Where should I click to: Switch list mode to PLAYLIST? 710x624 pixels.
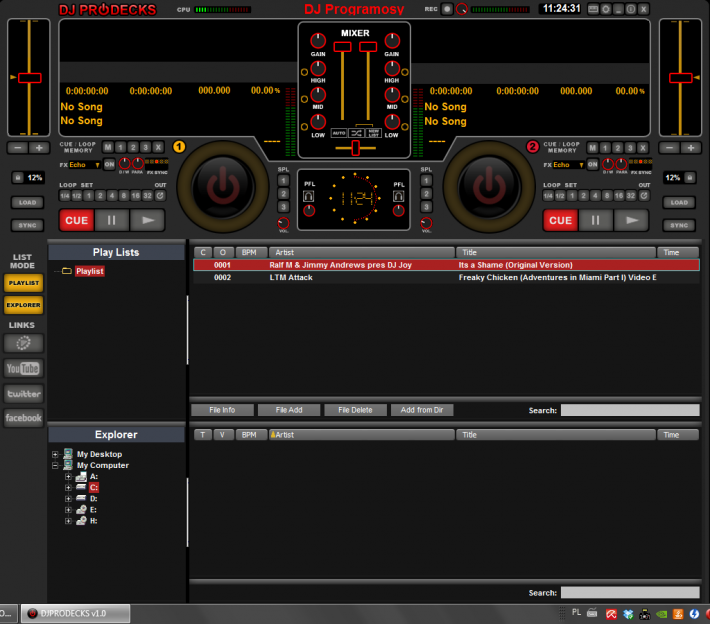[x=24, y=283]
